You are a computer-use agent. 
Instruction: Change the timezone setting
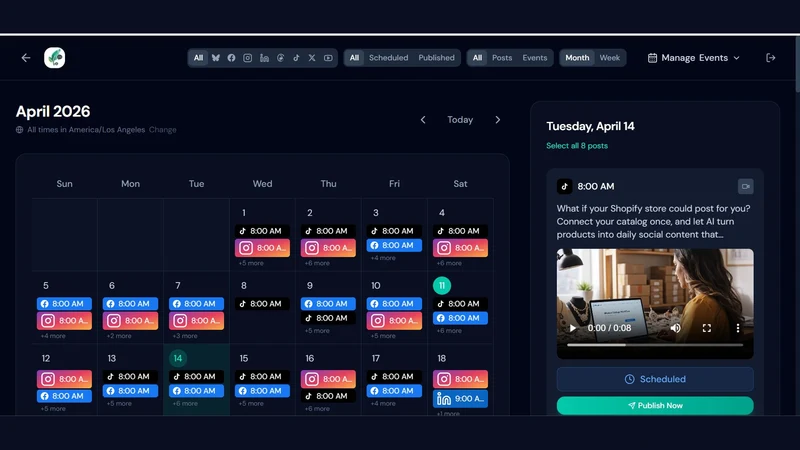click(x=163, y=130)
